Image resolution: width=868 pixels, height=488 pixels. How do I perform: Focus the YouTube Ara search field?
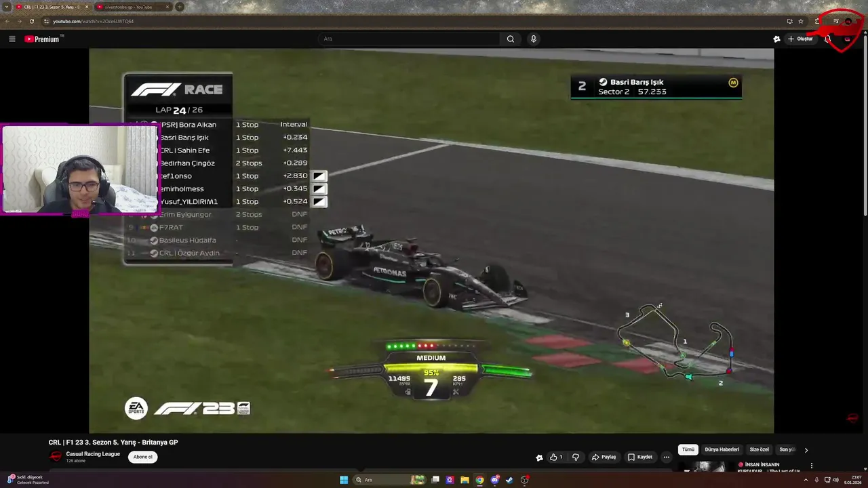coord(409,39)
